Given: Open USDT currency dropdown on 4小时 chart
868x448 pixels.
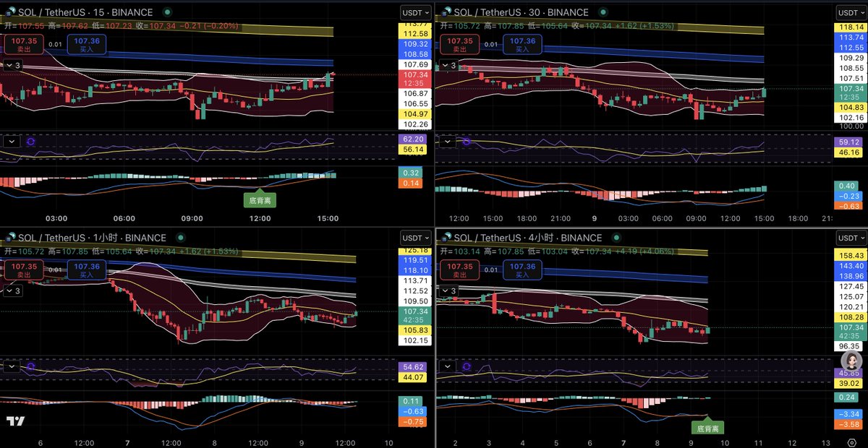Looking at the screenshot, I should pos(851,238).
